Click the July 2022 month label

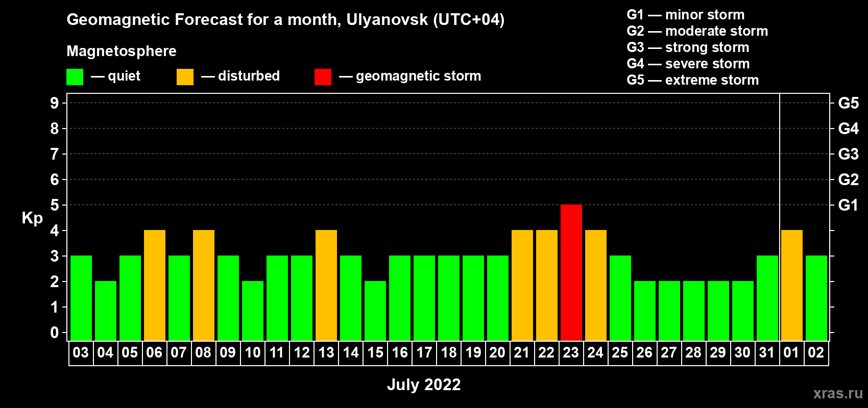coord(423,385)
